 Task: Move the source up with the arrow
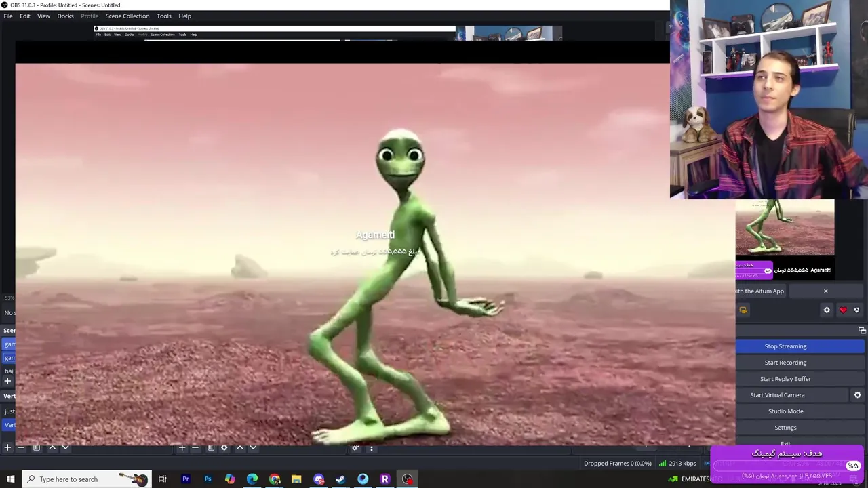[240, 447]
